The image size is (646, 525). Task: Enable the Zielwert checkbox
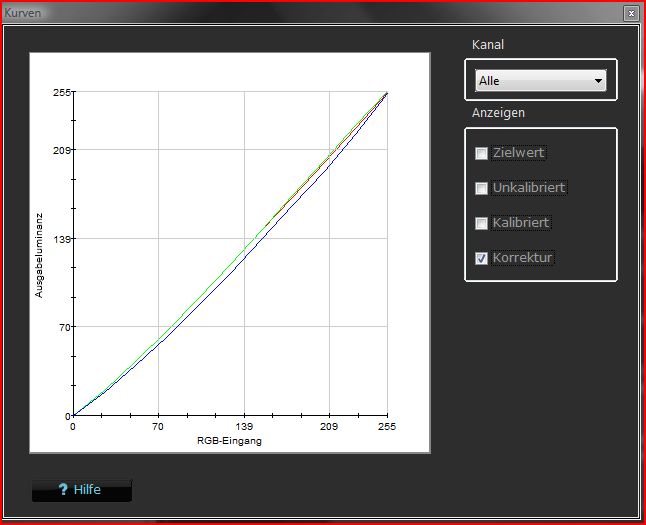coord(482,153)
